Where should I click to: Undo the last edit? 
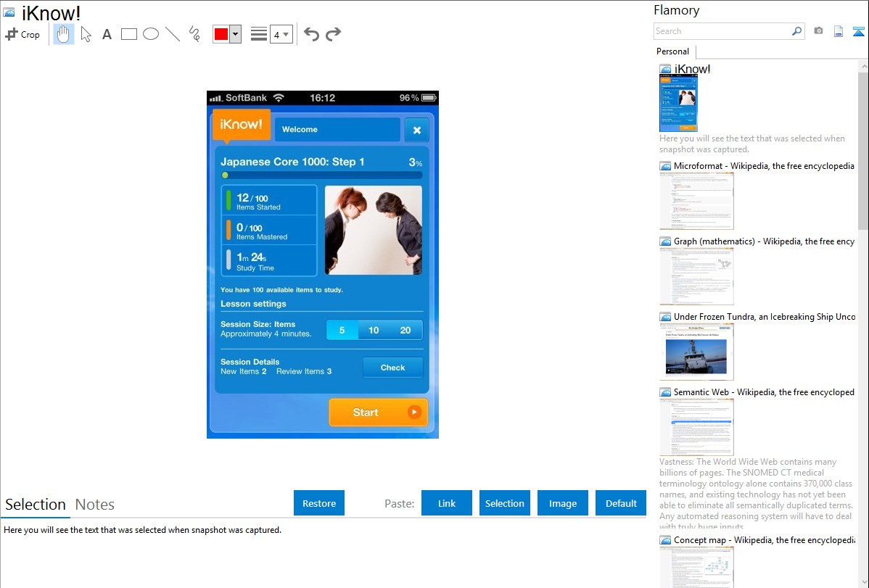[x=311, y=34]
